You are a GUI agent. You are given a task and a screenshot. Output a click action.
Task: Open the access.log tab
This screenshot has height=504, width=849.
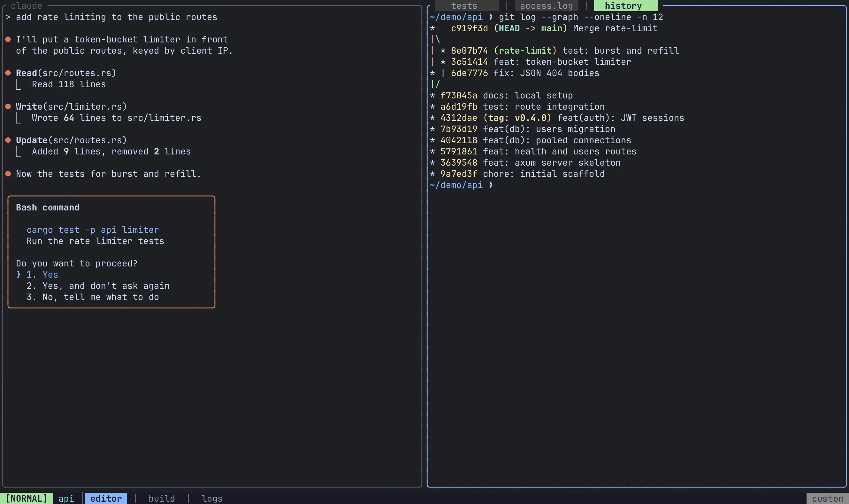(x=546, y=6)
